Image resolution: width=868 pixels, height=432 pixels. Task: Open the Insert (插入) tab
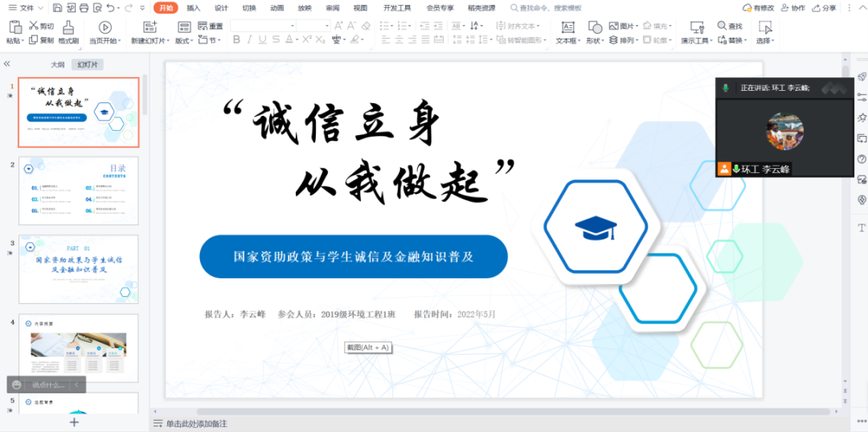click(194, 8)
